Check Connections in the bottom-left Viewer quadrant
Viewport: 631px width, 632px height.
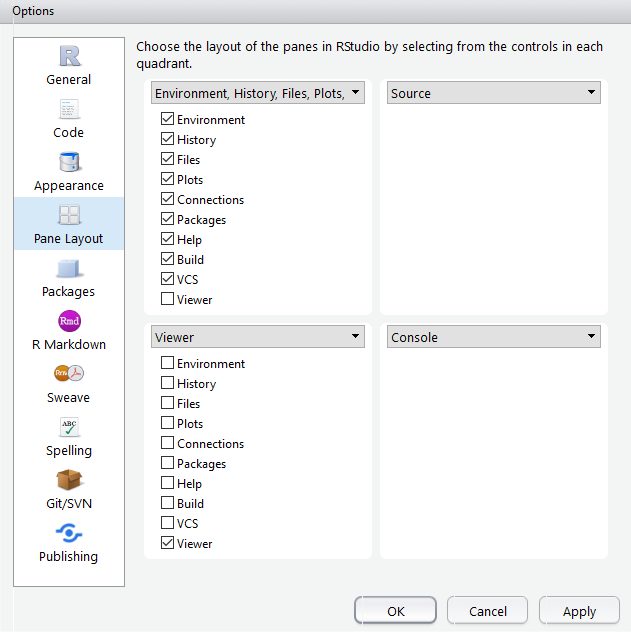click(x=167, y=443)
